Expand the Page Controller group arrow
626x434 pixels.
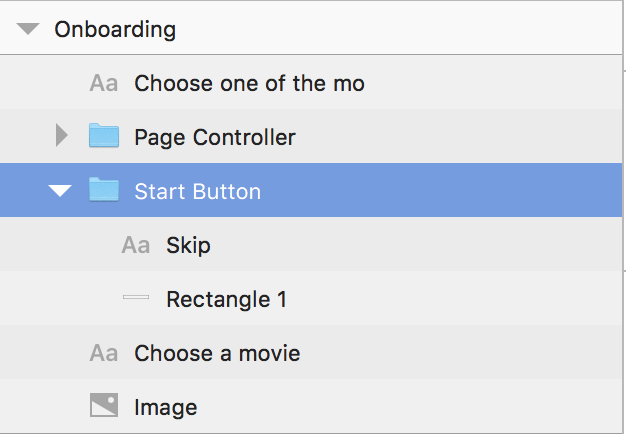(61, 135)
